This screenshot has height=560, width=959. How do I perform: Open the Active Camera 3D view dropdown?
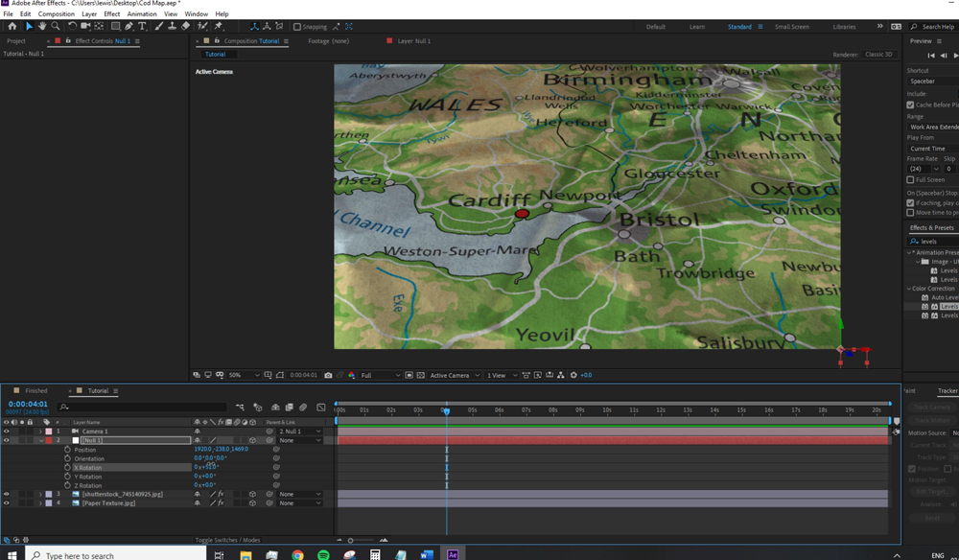(x=455, y=375)
